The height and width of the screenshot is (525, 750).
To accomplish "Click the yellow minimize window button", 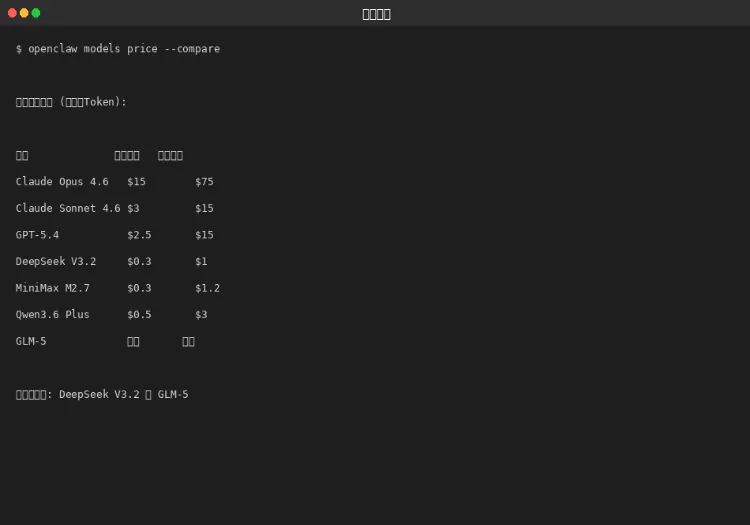I will coord(24,13).
